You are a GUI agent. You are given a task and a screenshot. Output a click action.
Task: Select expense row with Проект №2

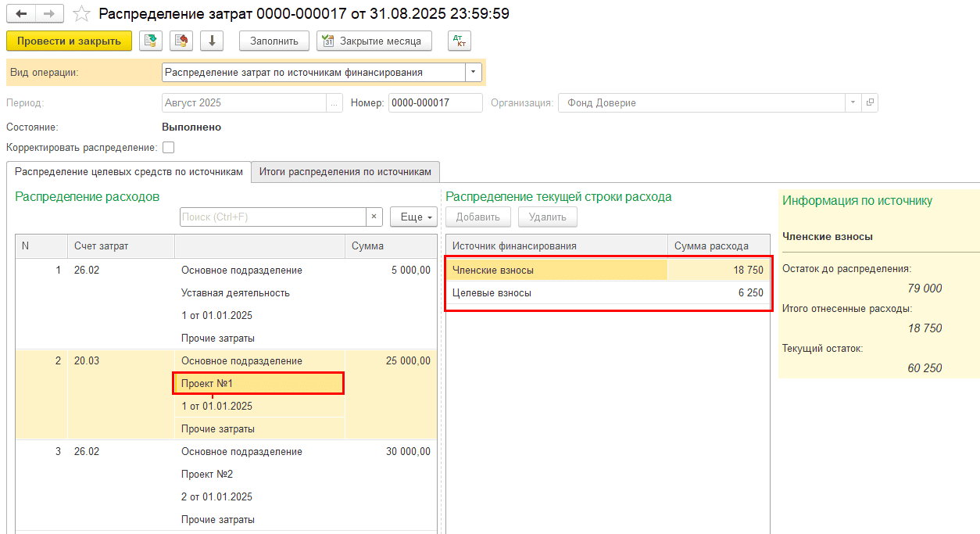[207, 474]
